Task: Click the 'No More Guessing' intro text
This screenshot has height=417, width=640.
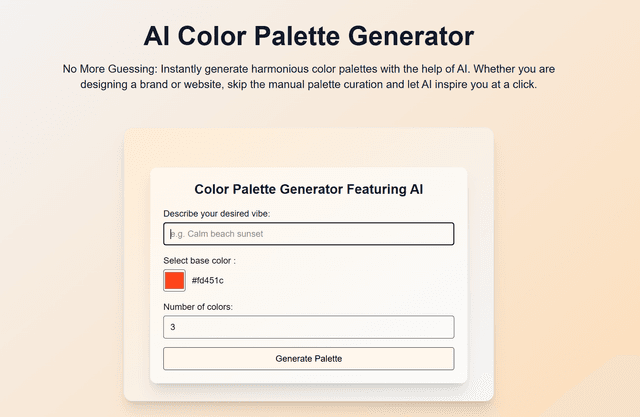Action: [x=109, y=69]
